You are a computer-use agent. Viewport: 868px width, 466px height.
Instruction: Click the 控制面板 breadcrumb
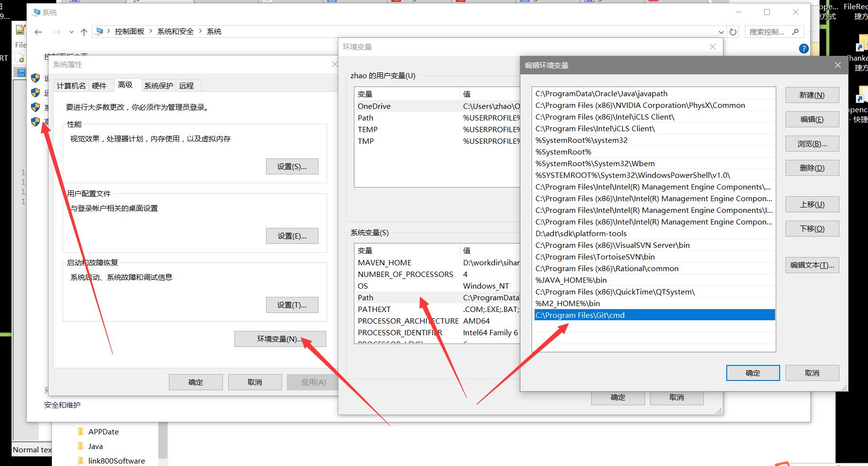click(x=130, y=32)
